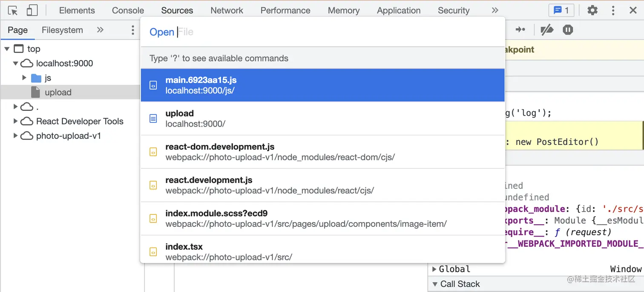The image size is (644, 292).
Task: Expand the React Developer Tools node
Action: click(16, 121)
